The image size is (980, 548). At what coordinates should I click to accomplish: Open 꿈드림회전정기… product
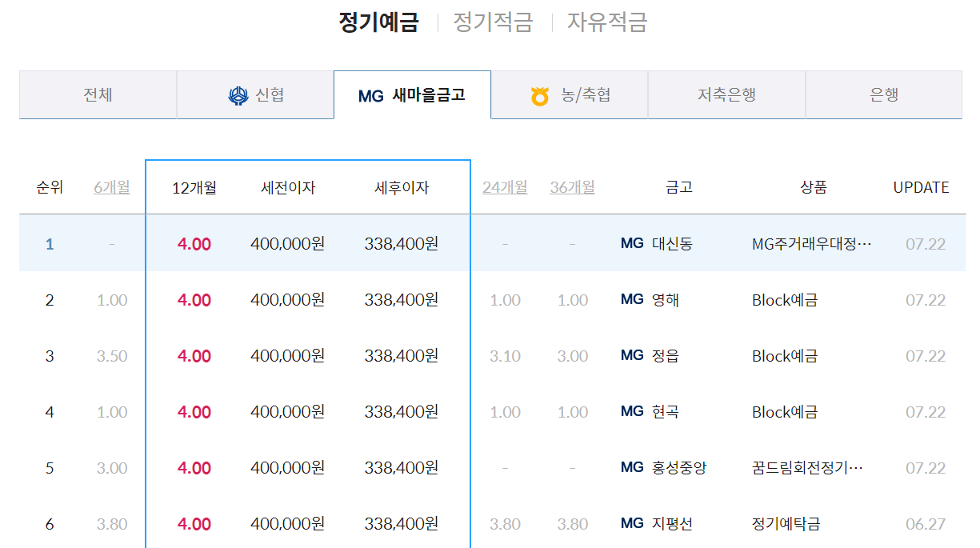[x=807, y=468]
